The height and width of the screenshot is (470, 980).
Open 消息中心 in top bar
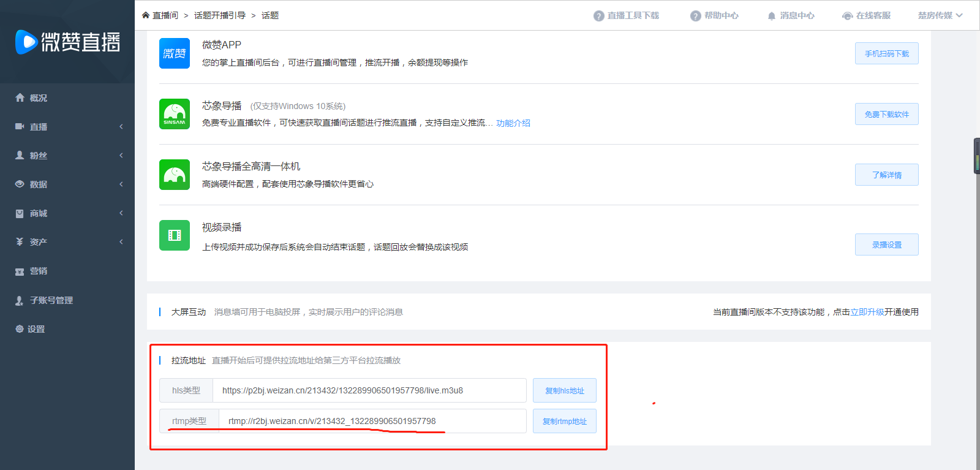pos(797,15)
